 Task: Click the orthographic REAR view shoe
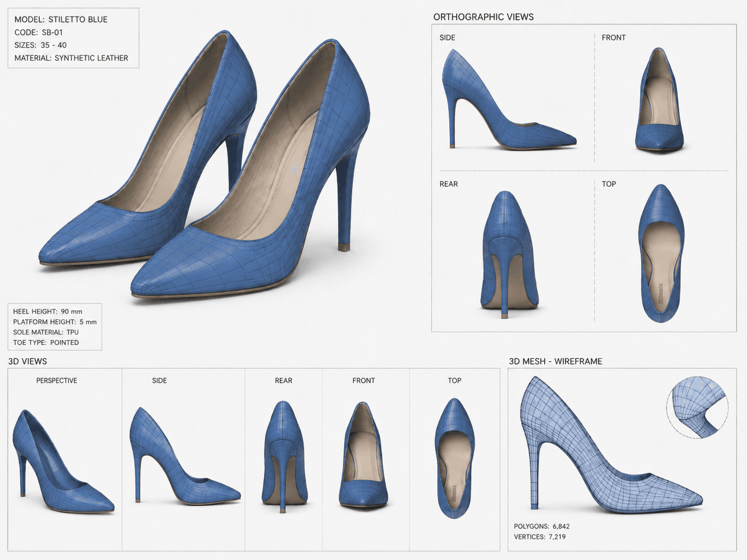click(510, 255)
